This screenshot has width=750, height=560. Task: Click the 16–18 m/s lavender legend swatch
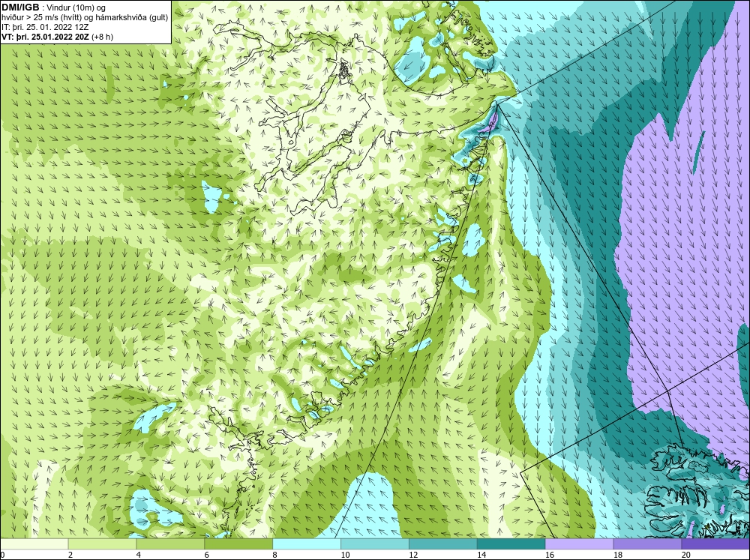579,544
